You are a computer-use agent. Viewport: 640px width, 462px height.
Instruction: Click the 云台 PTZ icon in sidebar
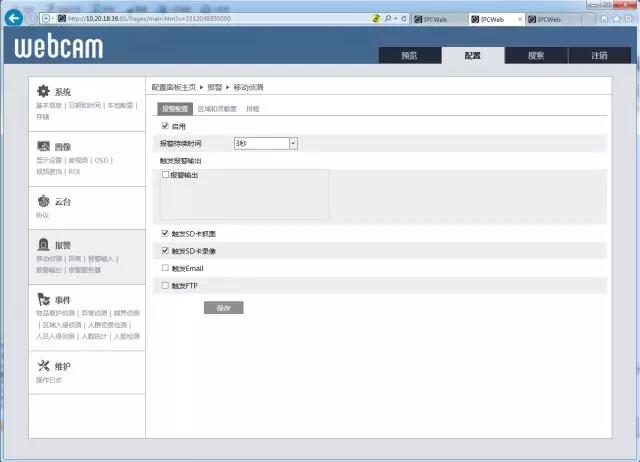pyautogui.click(x=43, y=201)
